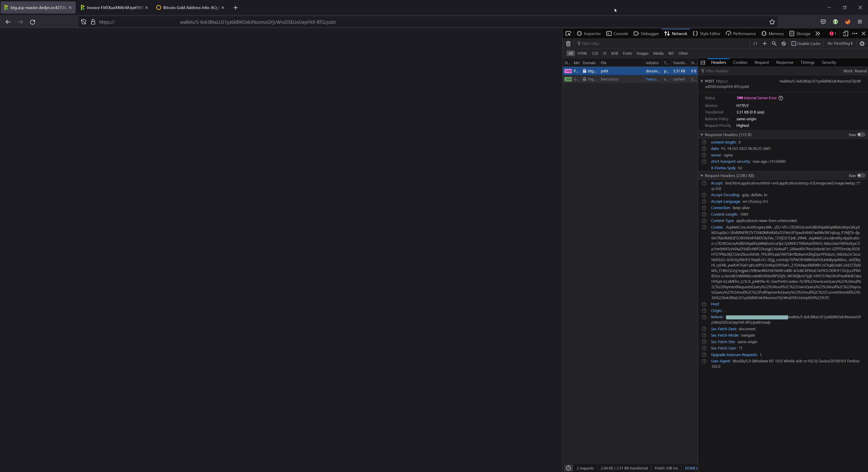
Task: Open the network settings gear
Action: click(x=862, y=43)
